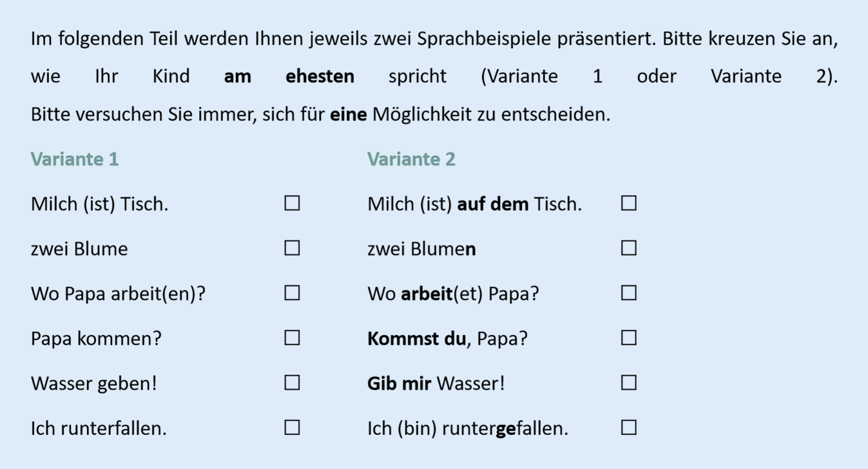
Task: Click the phrase 'Kommst du, Papa?'
Action: coord(447,338)
